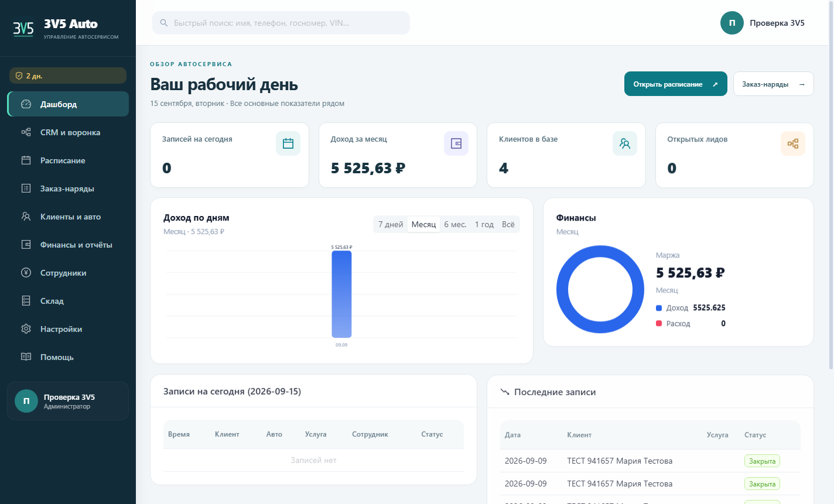Go to Расписание in sidebar

pyautogui.click(x=68, y=160)
